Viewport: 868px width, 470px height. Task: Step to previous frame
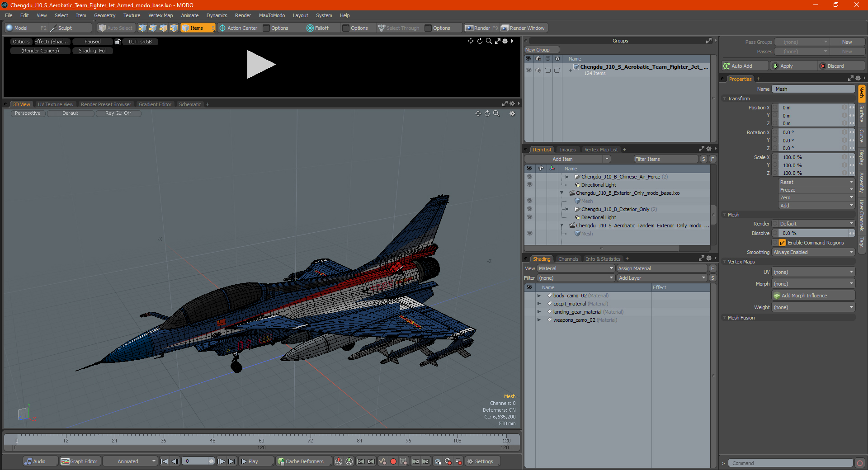pos(175,461)
